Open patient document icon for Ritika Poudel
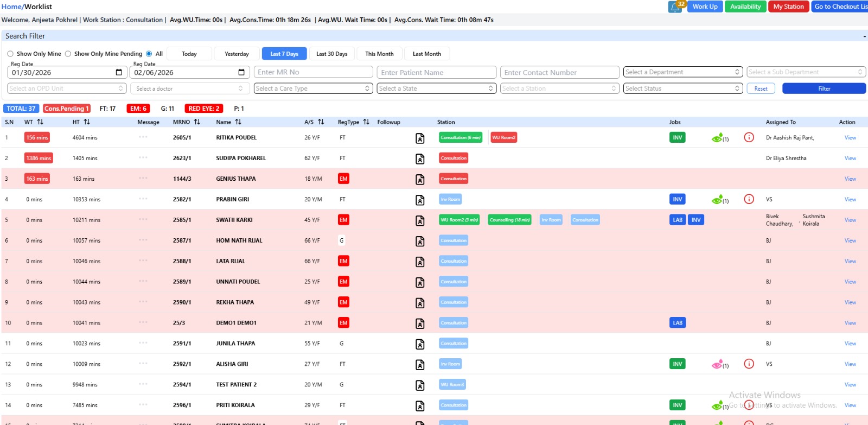This screenshot has height=425, width=868. point(420,138)
